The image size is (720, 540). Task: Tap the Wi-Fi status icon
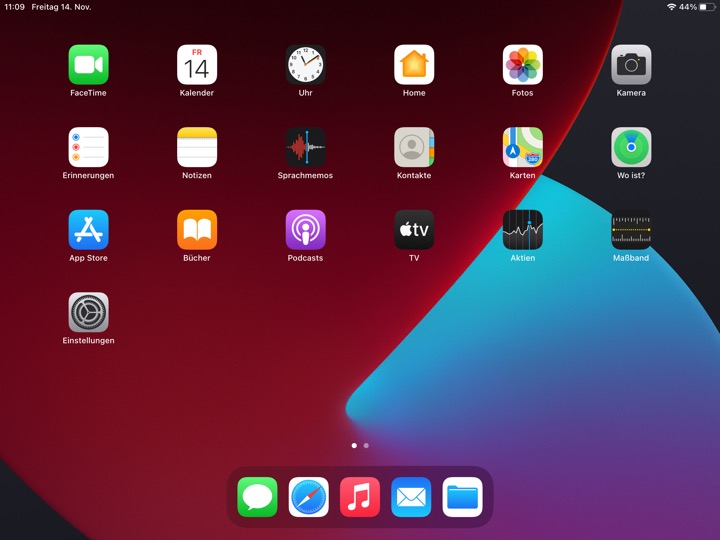pyautogui.click(x=671, y=7)
